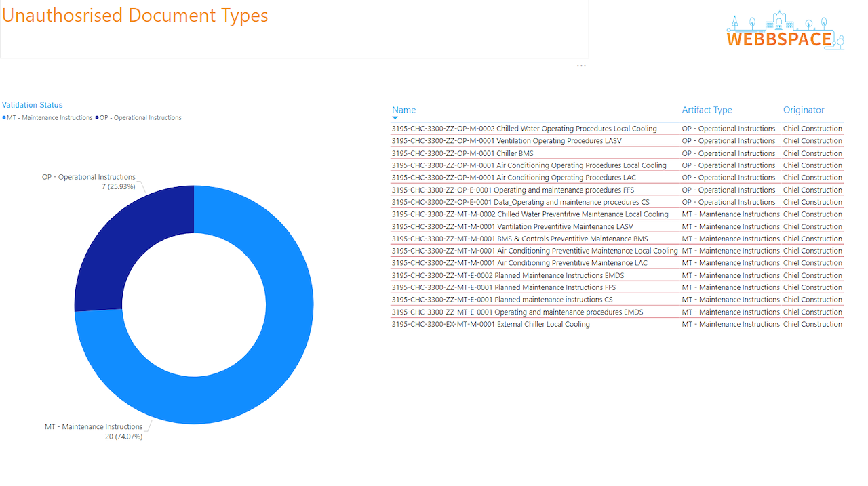The width and height of the screenshot is (868, 486).
Task: Select row Air Conditioning Preventitive Maintenance Local Cooling
Action: click(617, 251)
